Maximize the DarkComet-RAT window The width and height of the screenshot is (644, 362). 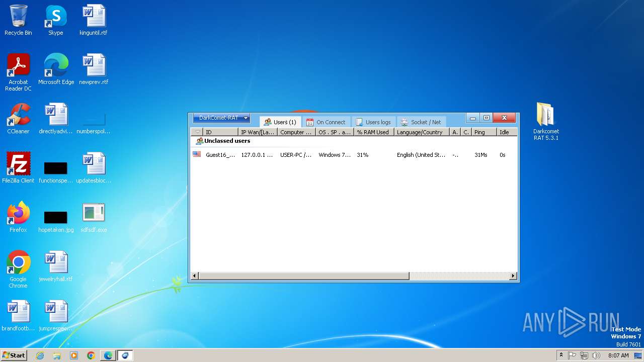click(x=486, y=118)
